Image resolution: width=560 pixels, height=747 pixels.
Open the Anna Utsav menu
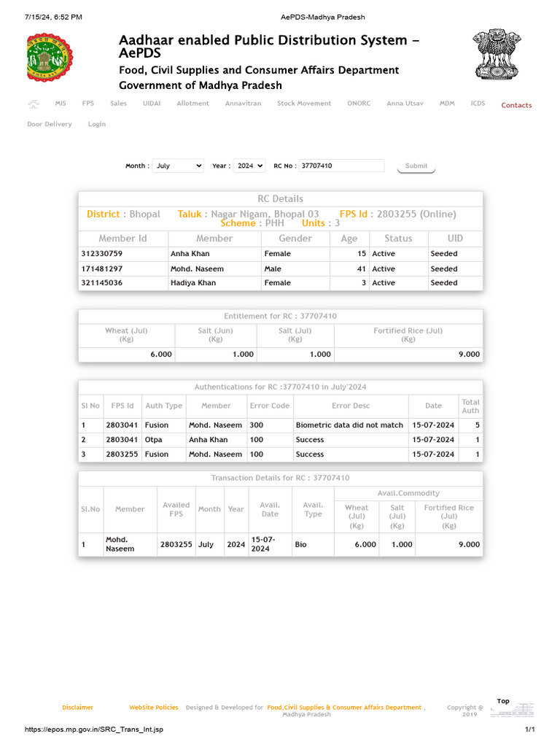coord(405,104)
